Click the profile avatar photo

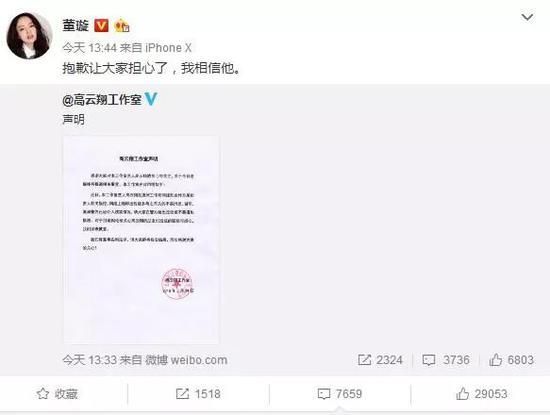29,35
